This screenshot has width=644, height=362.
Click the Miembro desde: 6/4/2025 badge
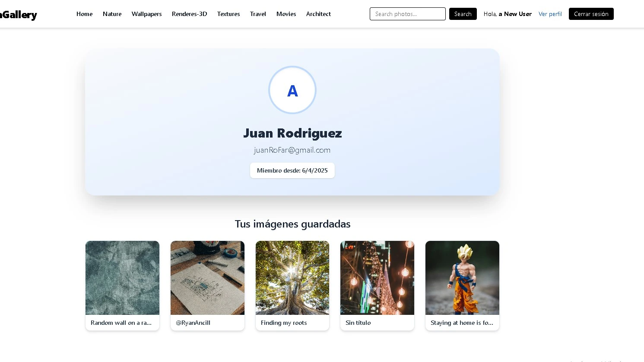pos(292,170)
